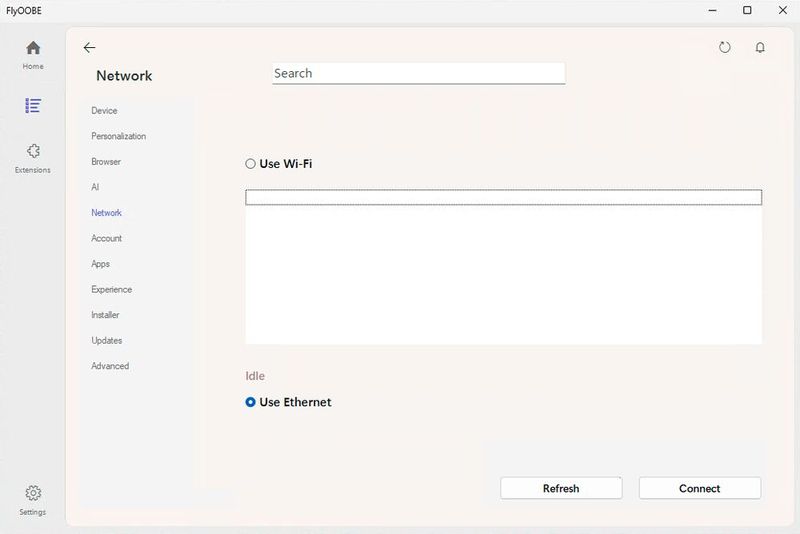The image size is (800, 534).
Task: Open the list view sidebar icon
Action: click(33, 106)
